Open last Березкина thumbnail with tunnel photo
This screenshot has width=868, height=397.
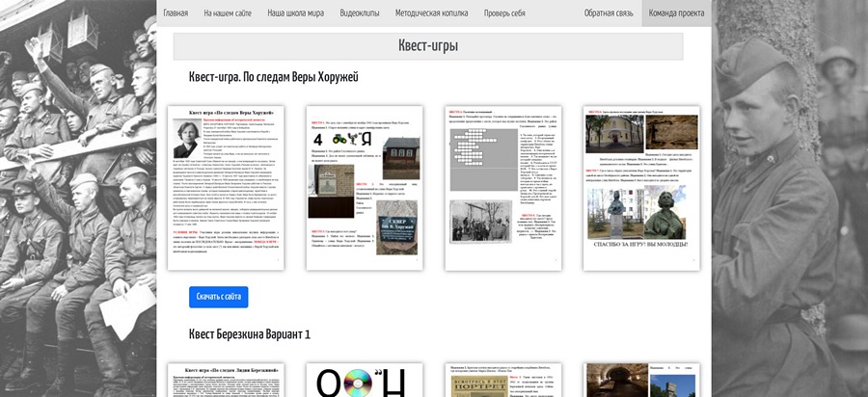[641, 381]
